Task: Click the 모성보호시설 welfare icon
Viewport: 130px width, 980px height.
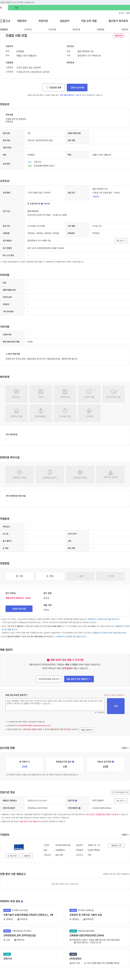Action: click(65, 413)
